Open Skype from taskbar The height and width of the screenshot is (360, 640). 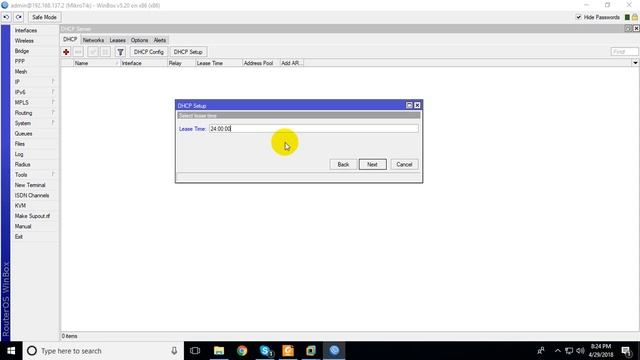pos(265,351)
